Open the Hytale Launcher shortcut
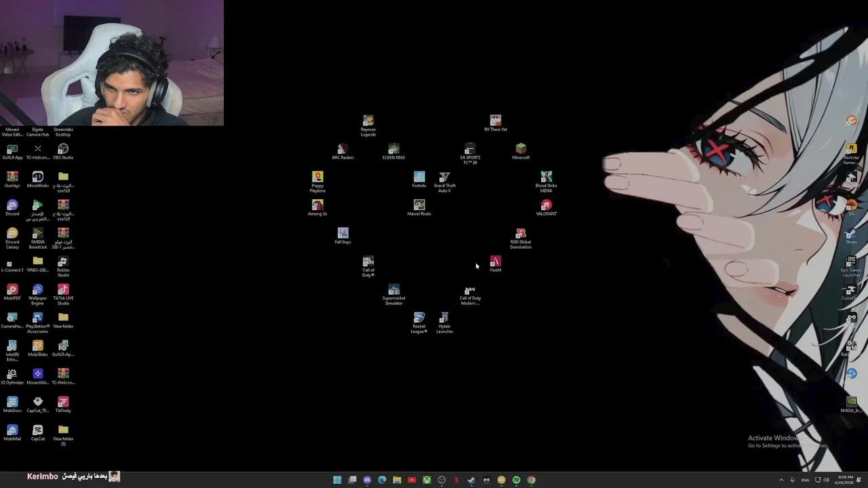The image size is (868, 488). click(445, 323)
